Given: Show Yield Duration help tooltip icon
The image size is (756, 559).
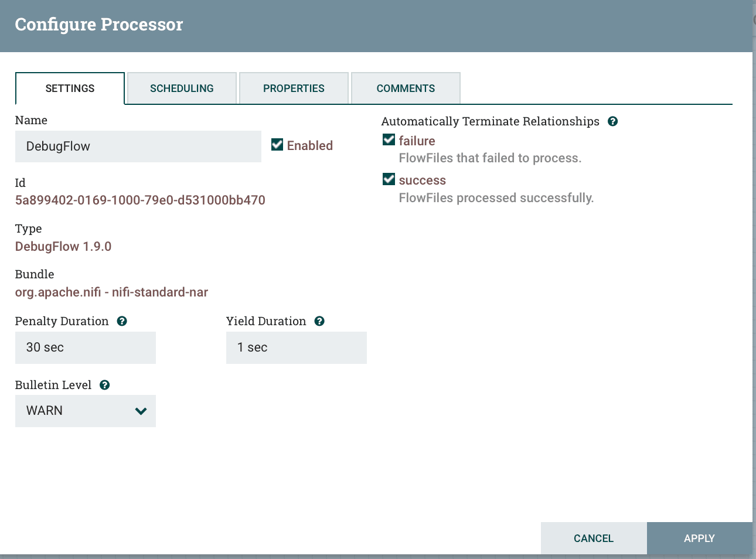Looking at the screenshot, I should [319, 321].
